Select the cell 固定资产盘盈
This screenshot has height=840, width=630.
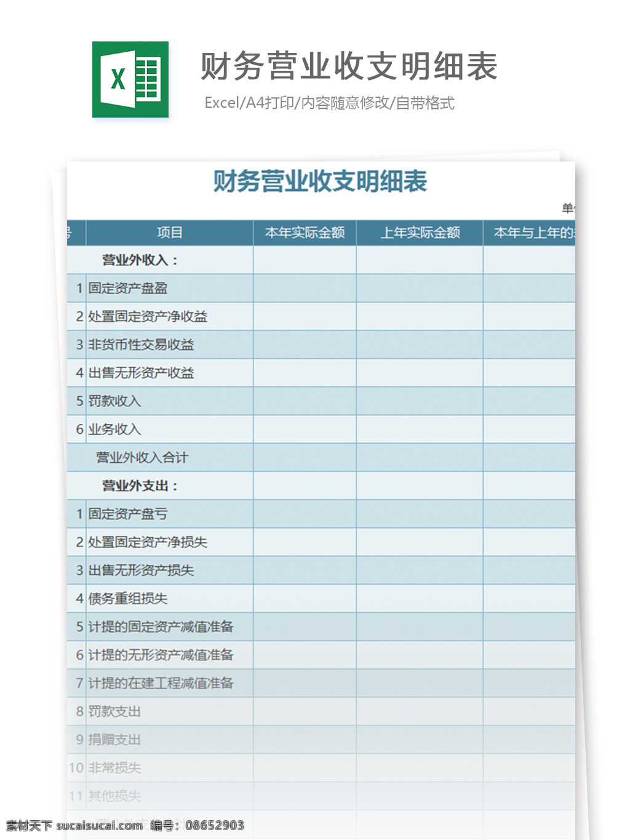(x=169, y=288)
